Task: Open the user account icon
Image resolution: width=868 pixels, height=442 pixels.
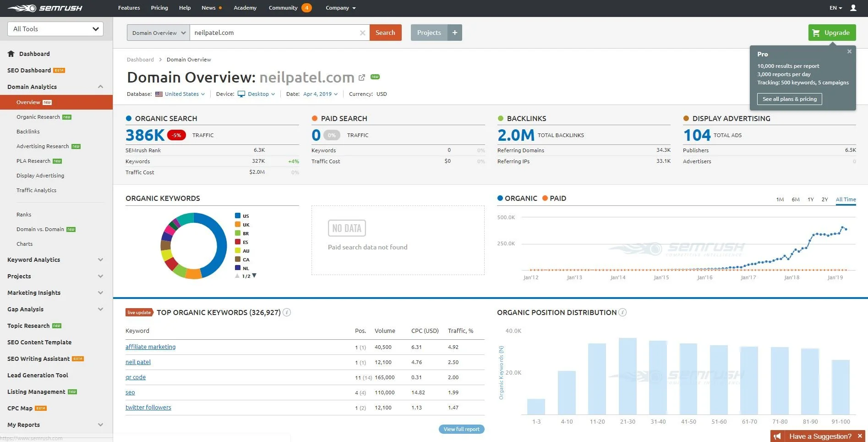Action: tap(853, 8)
